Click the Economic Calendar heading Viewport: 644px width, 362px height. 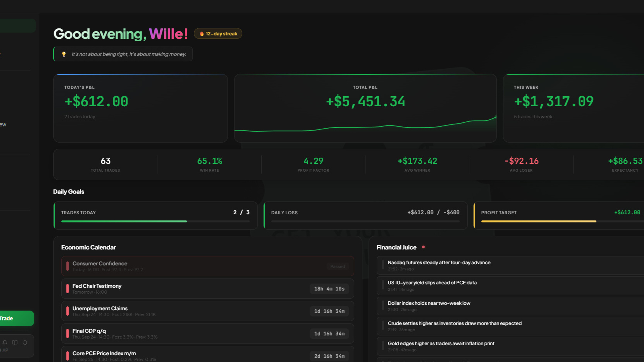[89, 247]
